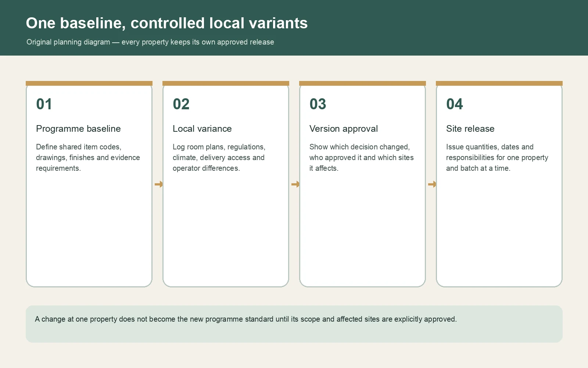
Task: Select the 'Programme baseline' heading
Action: tap(78, 129)
